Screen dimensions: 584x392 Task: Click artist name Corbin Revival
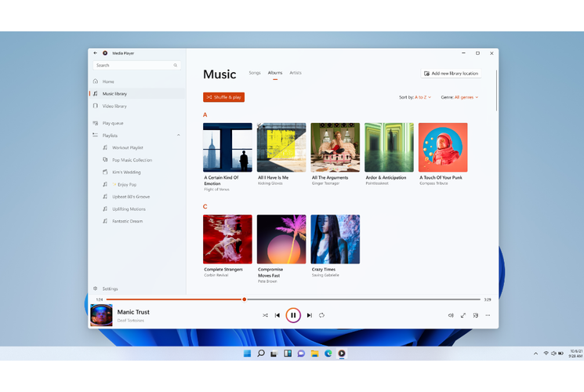pyautogui.click(x=216, y=275)
